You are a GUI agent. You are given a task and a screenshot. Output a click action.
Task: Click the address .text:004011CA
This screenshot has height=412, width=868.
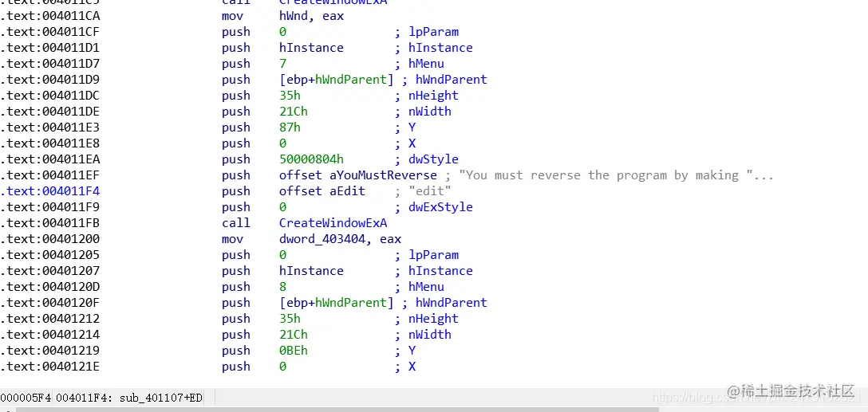[x=49, y=16]
